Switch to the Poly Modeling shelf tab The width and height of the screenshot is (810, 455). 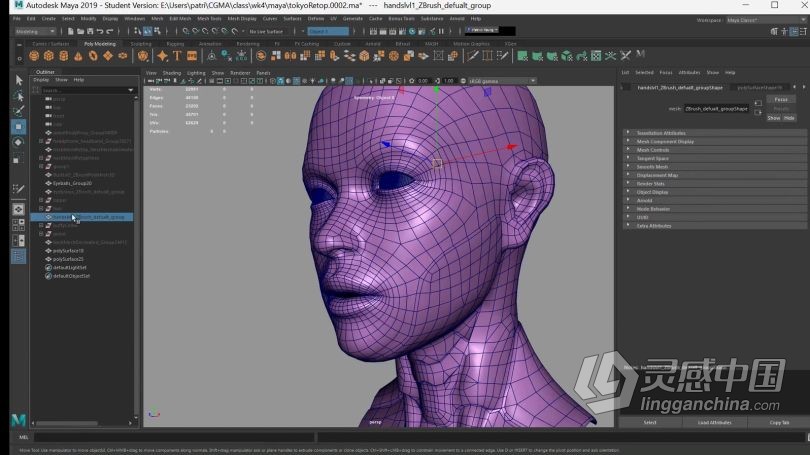tap(100, 44)
